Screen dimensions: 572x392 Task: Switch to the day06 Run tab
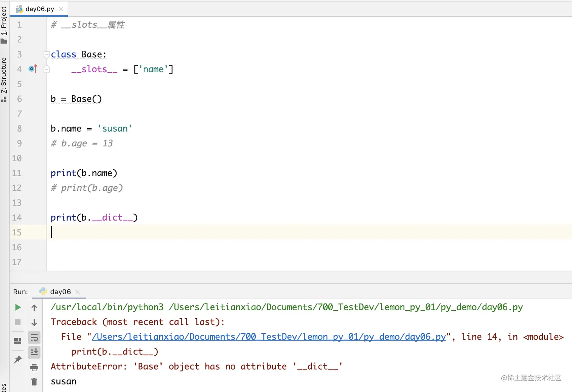coord(60,292)
